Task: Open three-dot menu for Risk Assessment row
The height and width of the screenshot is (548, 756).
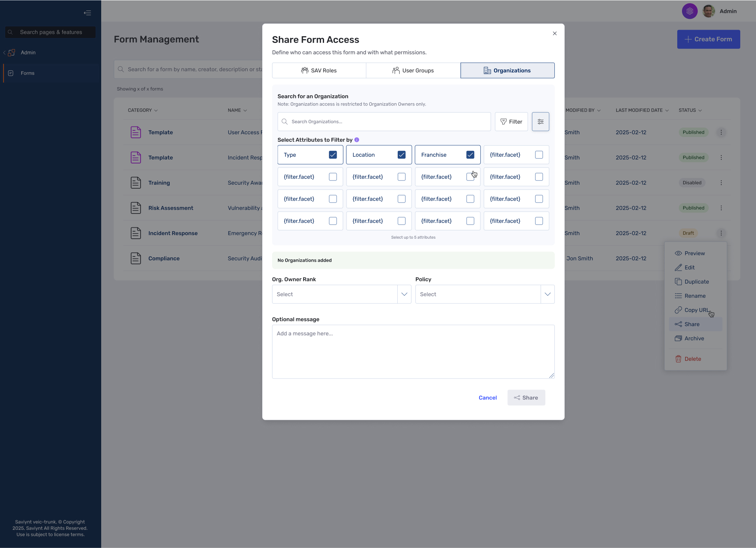Action: pyautogui.click(x=721, y=208)
